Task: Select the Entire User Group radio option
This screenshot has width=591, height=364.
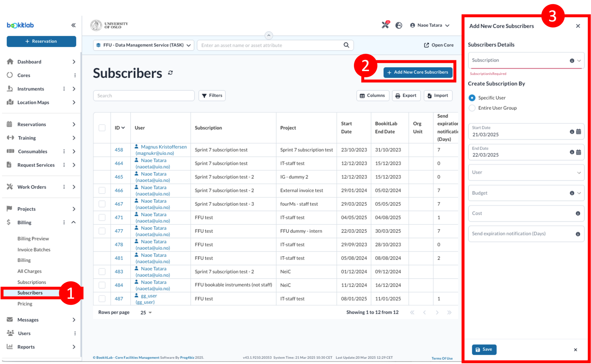Action: coord(472,108)
